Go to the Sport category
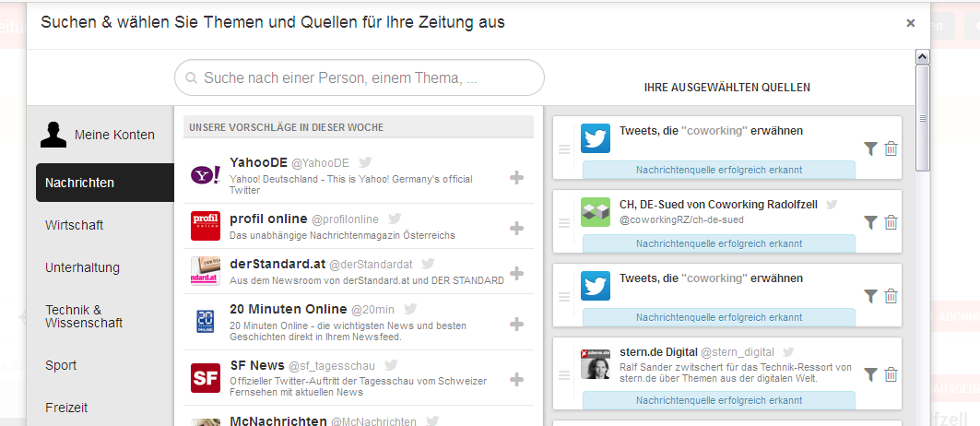The image size is (980, 426). coord(61,365)
